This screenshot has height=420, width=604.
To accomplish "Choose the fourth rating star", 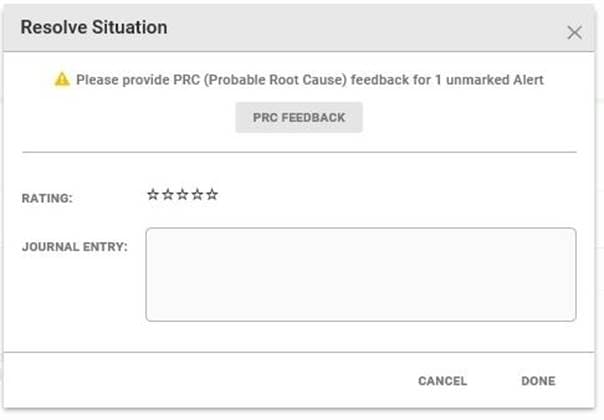I will coord(198,194).
